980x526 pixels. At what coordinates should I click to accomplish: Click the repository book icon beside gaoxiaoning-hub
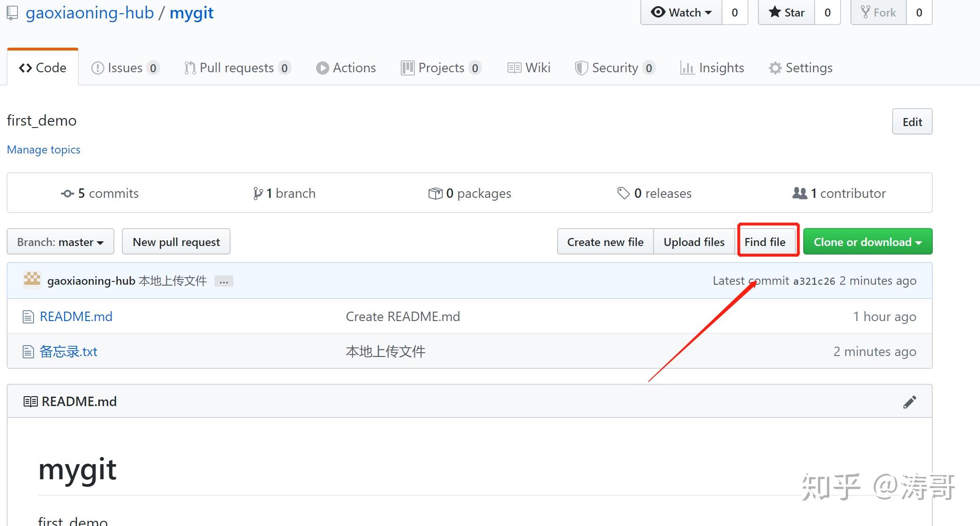(x=13, y=13)
